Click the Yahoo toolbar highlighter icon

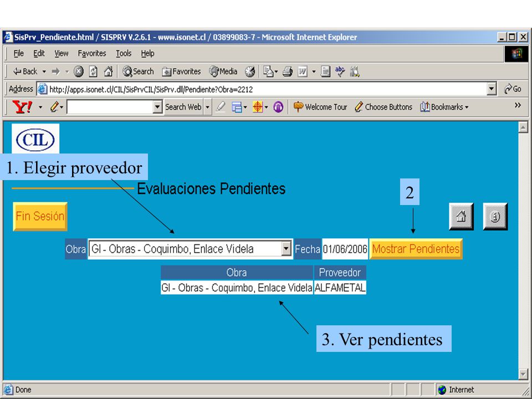[x=221, y=107]
